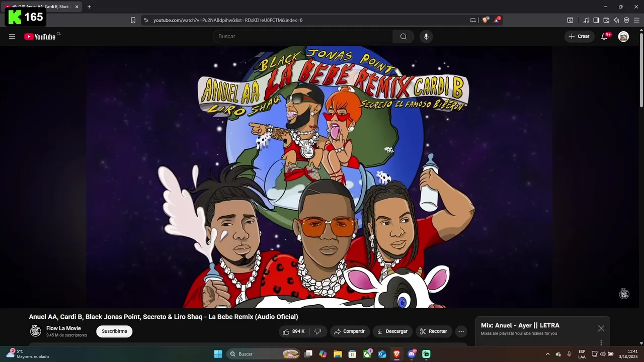Open Discord from the taskbar
Screen dimensions: 644x362
(x=412, y=354)
